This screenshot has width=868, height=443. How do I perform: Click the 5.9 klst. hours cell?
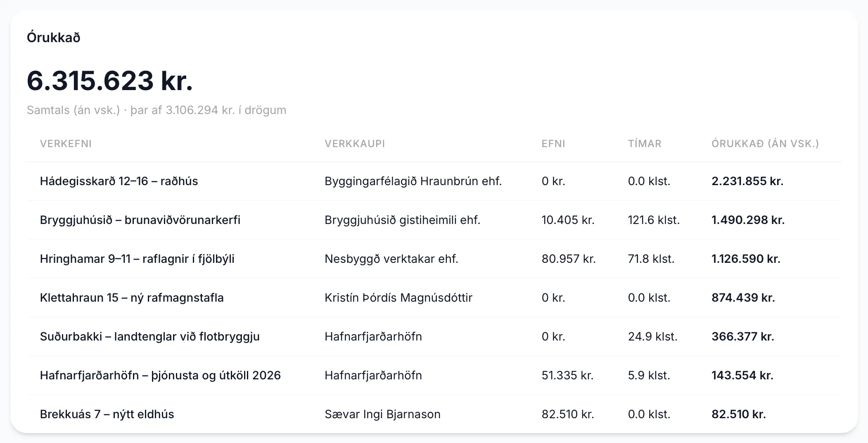[649, 375]
